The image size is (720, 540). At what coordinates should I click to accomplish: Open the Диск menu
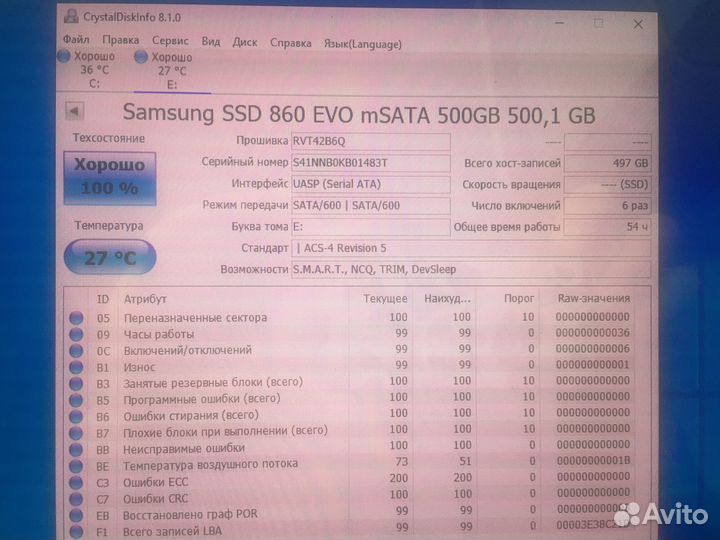click(x=245, y=43)
